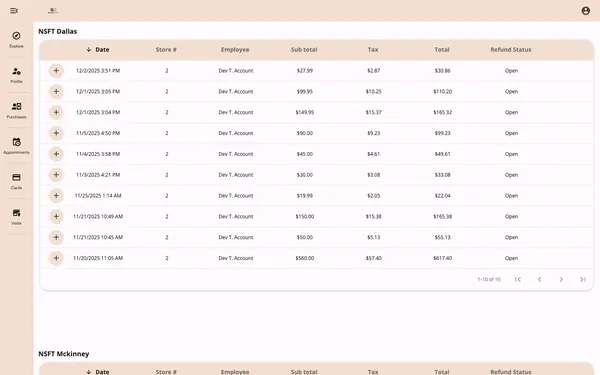This screenshot has height=375, width=600.
Task: Click the NSFT Mckinney heading
Action: click(64, 354)
